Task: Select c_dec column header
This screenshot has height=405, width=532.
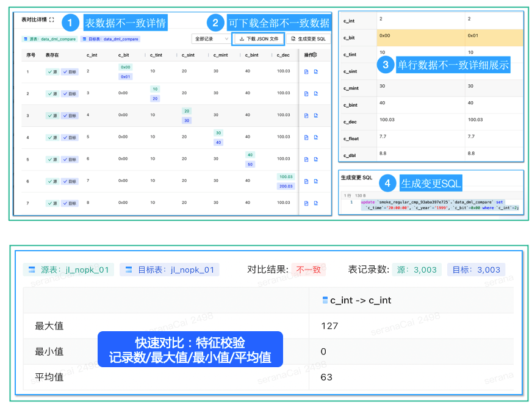Action: click(283, 55)
